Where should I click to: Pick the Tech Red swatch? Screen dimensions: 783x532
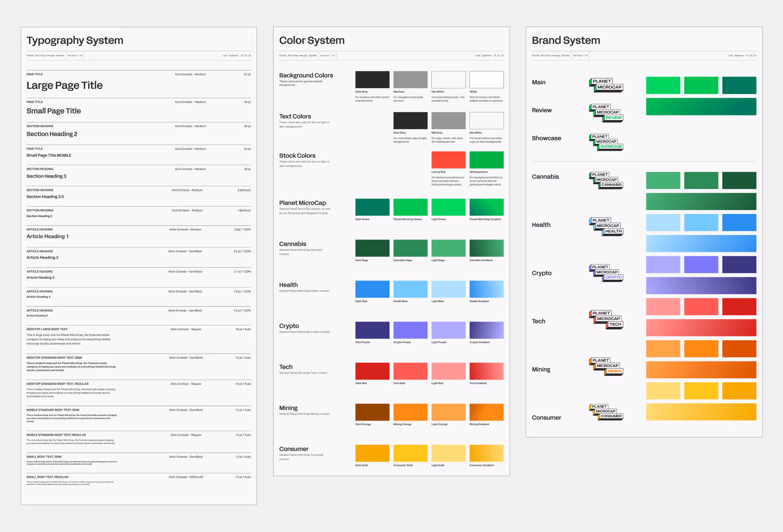point(410,371)
